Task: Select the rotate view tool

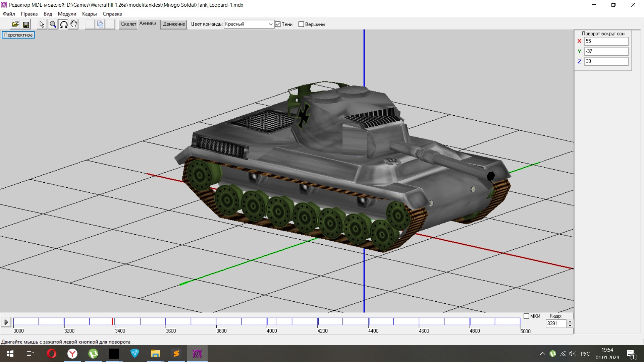Action: pos(63,24)
